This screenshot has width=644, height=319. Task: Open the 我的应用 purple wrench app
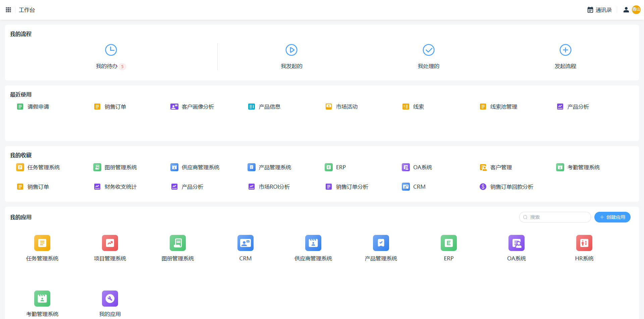click(110, 299)
